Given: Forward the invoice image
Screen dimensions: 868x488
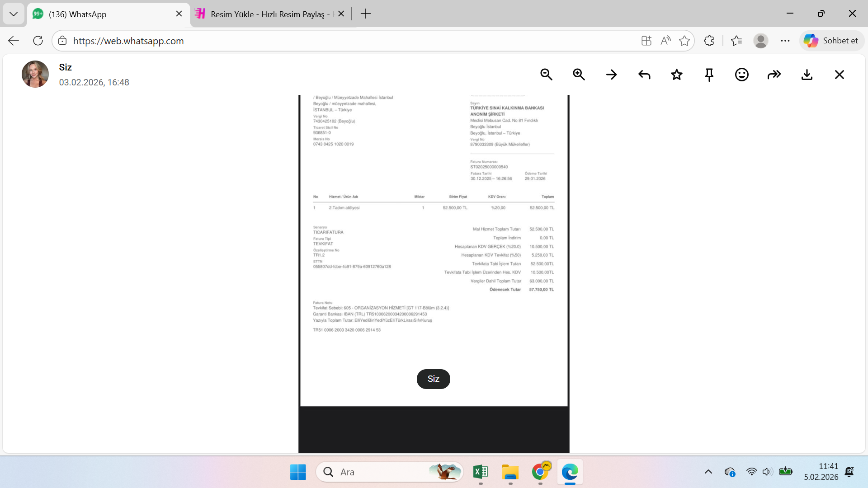Looking at the screenshot, I should (774, 75).
